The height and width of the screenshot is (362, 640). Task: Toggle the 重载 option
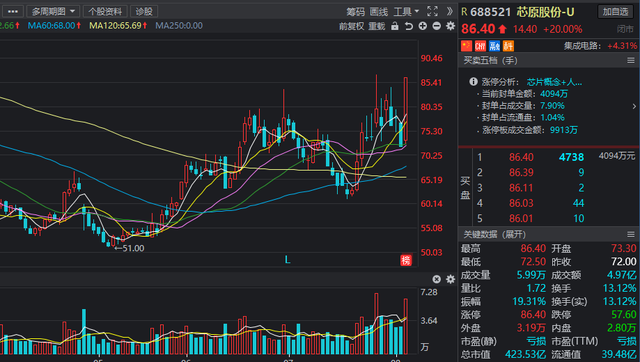[x=377, y=27]
